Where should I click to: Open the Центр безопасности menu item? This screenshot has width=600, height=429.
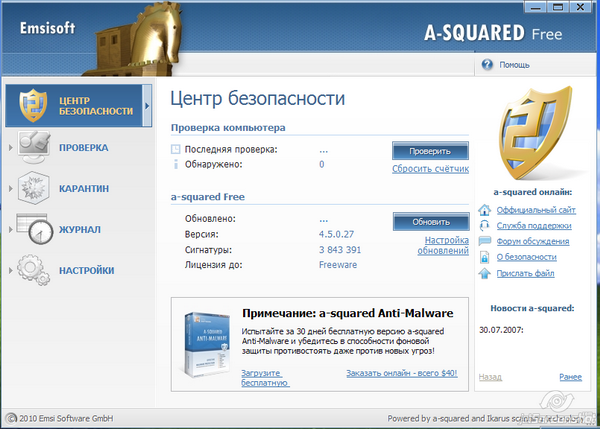coord(78,106)
